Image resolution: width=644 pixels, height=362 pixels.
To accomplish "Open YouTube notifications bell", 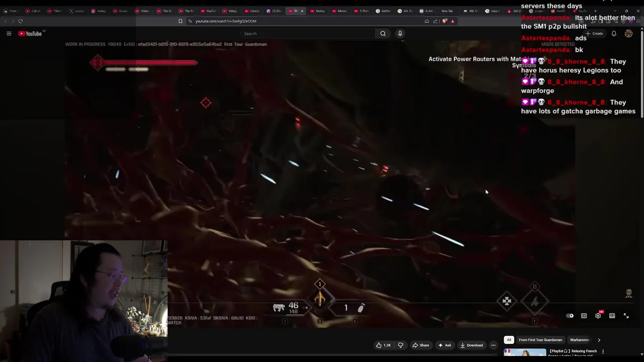I will coord(614,34).
